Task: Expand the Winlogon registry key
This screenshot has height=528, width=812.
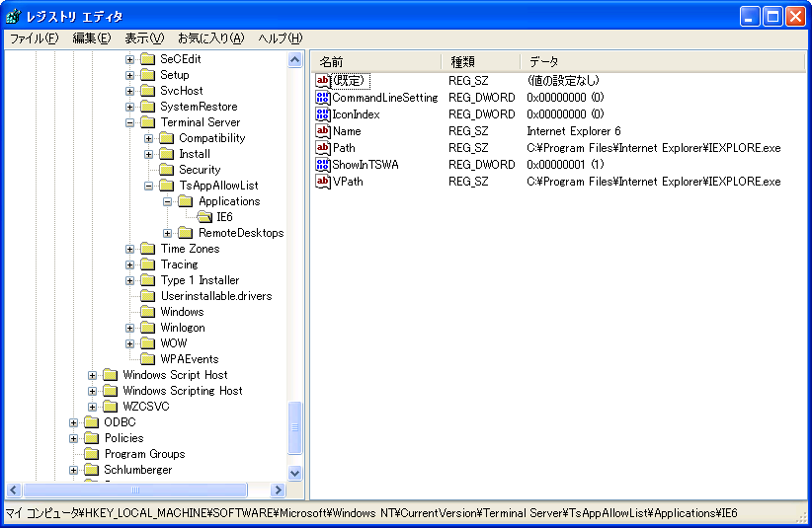Action: 130,328
